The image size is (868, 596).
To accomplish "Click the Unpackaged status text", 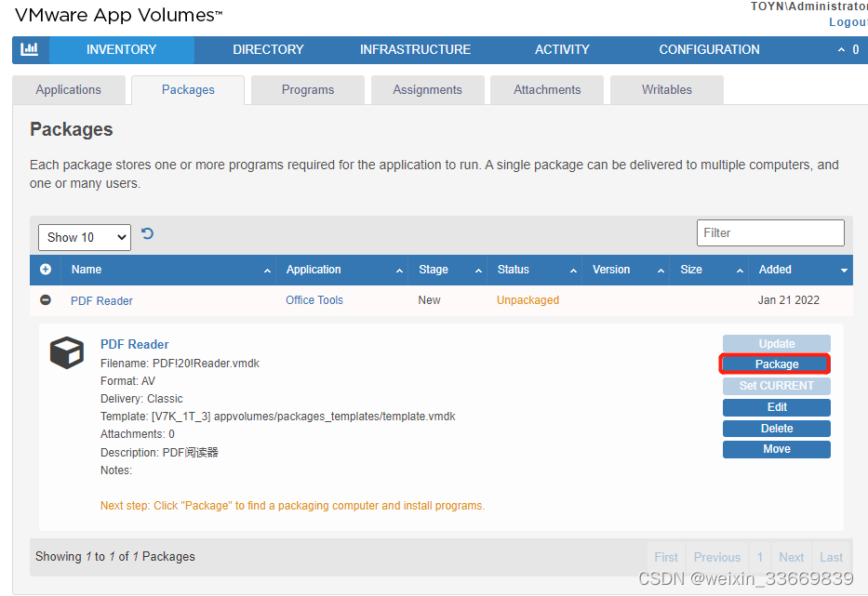I will (x=527, y=300).
